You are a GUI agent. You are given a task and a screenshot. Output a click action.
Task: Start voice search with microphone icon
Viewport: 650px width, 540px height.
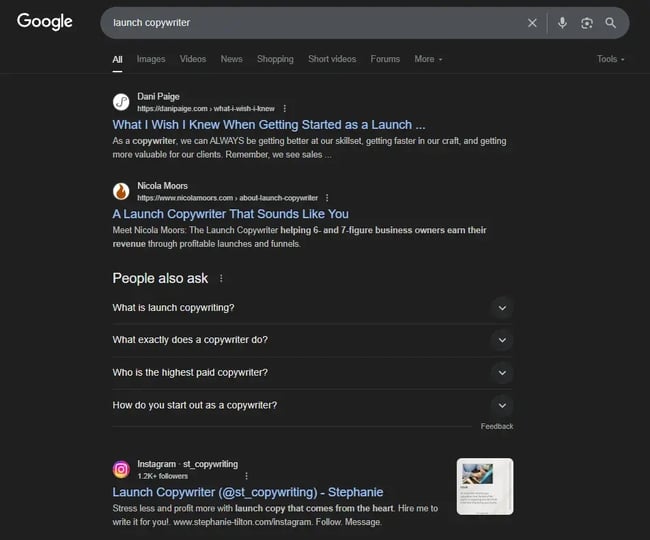coord(562,23)
